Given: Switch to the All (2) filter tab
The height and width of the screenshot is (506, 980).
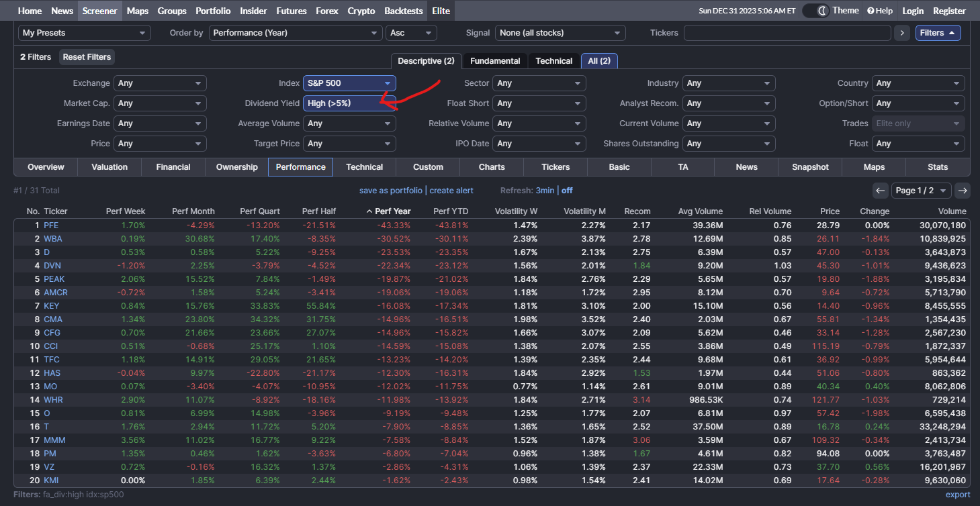Looking at the screenshot, I should (x=599, y=61).
